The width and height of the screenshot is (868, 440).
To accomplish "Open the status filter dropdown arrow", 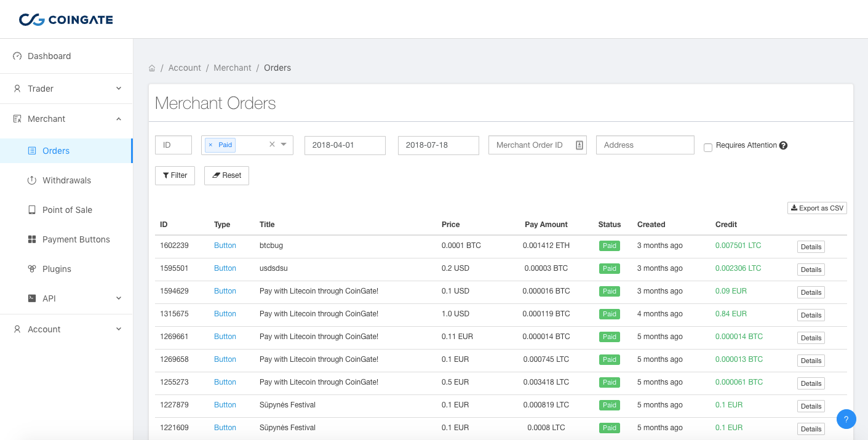I will coord(284,145).
